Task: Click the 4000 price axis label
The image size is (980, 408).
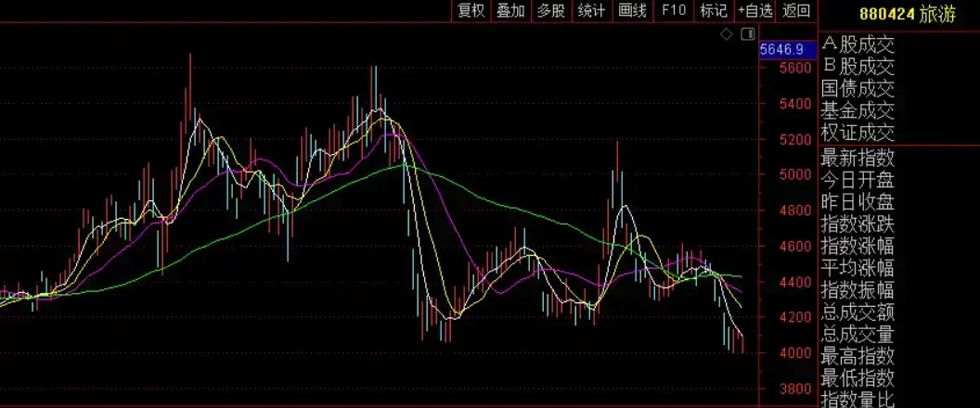Action: 795,353
